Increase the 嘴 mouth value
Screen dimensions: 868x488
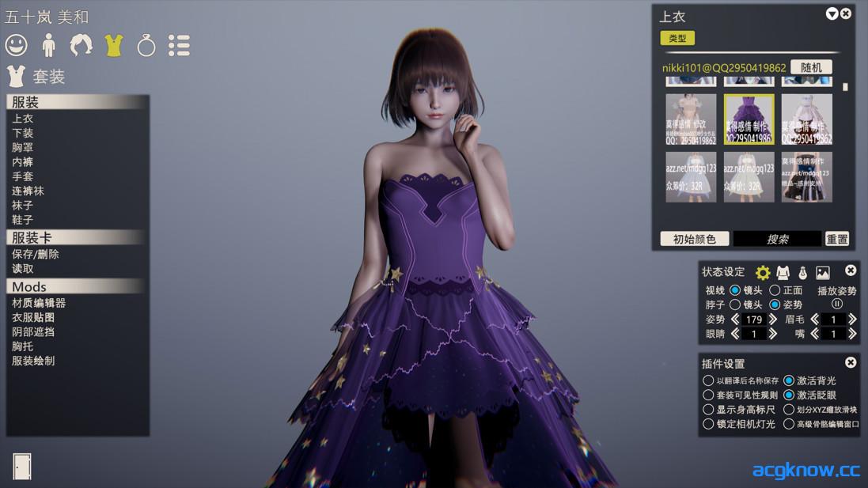pos(852,334)
